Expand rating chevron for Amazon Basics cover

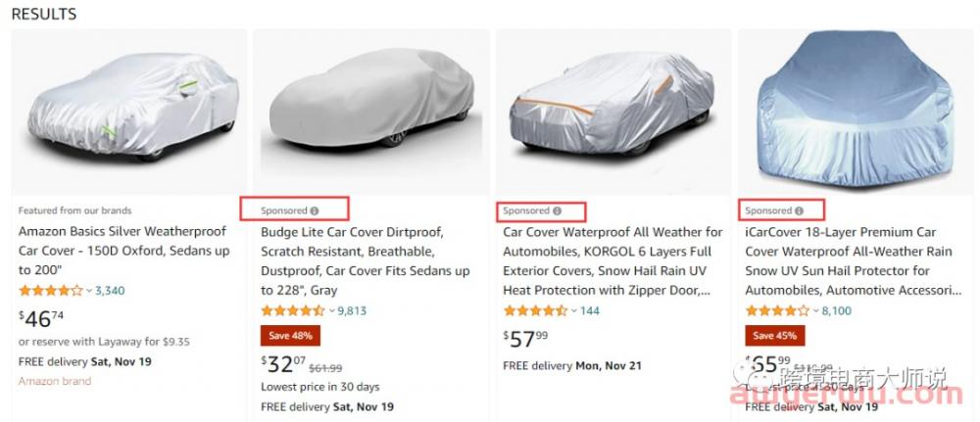pyautogui.click(x=89, y=291)
